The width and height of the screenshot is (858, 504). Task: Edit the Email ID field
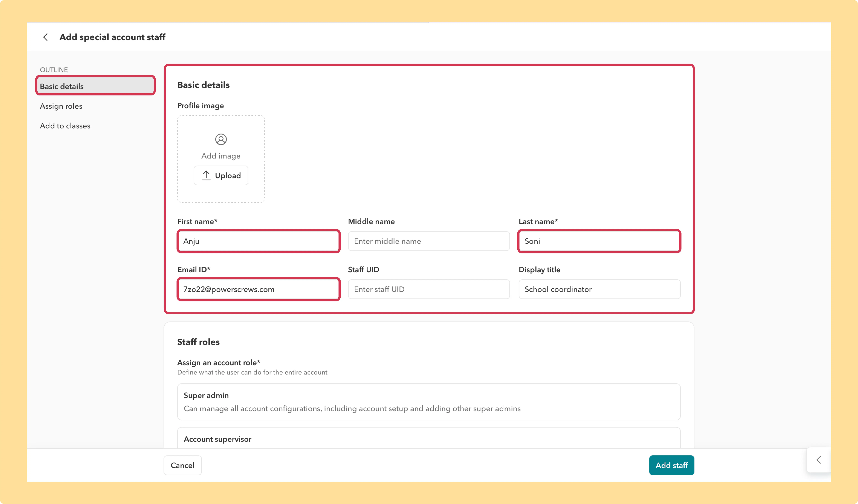coord(258,289)
